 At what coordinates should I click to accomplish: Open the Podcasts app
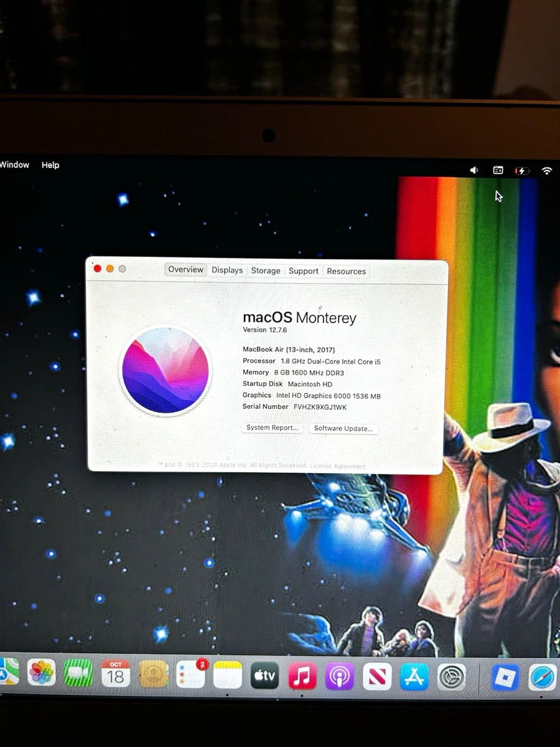coord(340,677)
